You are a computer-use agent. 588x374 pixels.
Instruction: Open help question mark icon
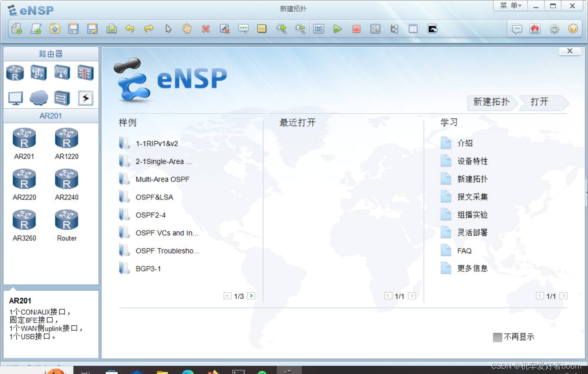[x=573, y=29]
